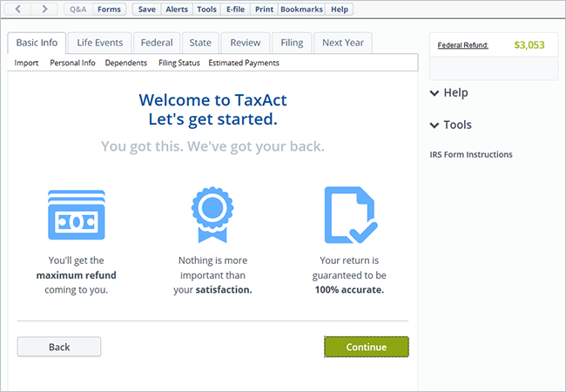This screenshot has width=566, height=392.
Task: Click Save in the toolbar
Action: [x=146, y=10]
